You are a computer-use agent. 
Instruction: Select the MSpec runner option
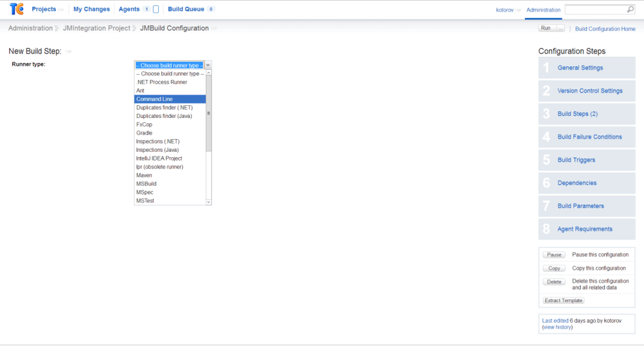click(x=170, y=192)
